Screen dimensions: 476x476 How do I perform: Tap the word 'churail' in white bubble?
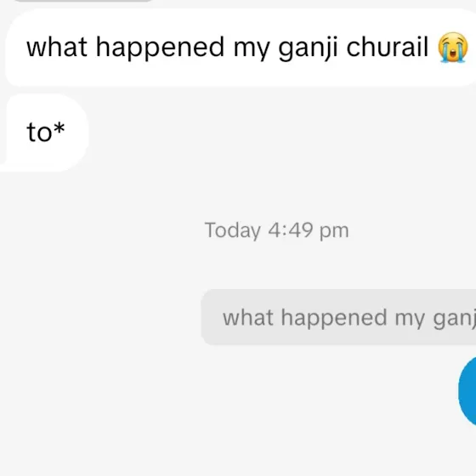pos(387,47)
